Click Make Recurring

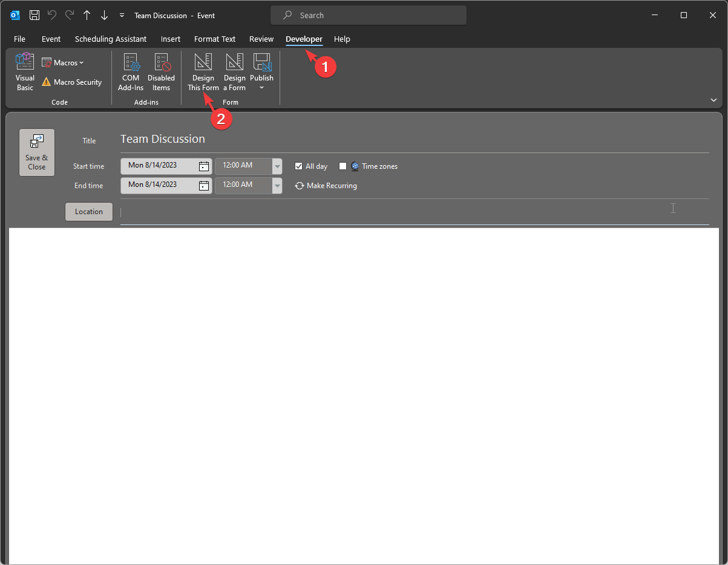coord(326,186)
